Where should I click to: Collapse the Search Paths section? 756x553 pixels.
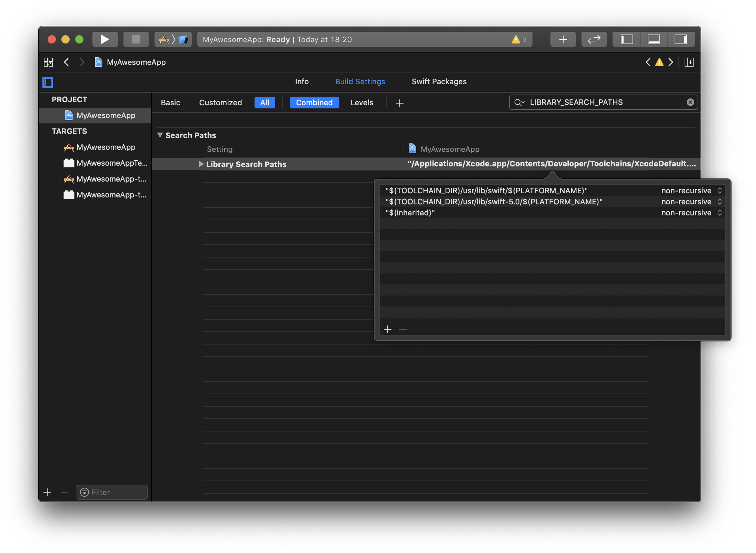160,135
